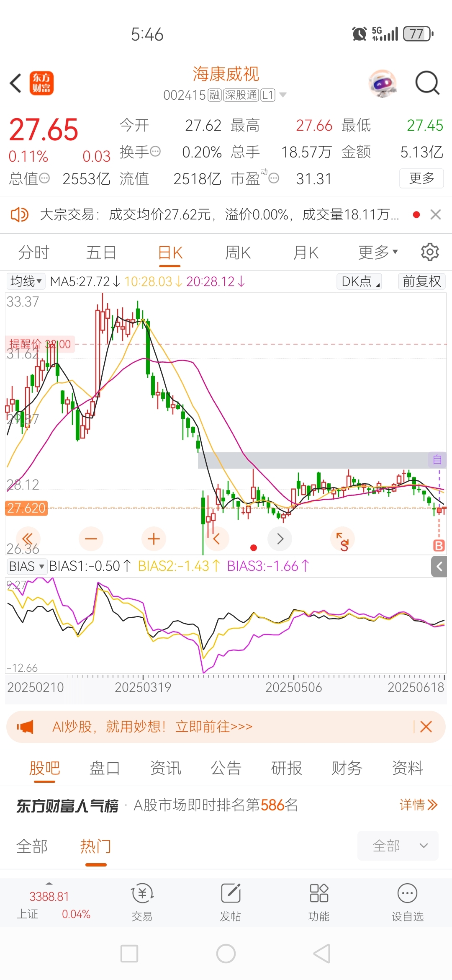Switch to 资料 tab
This screenshot has width=452, height=980.
(x=408, y=768)
